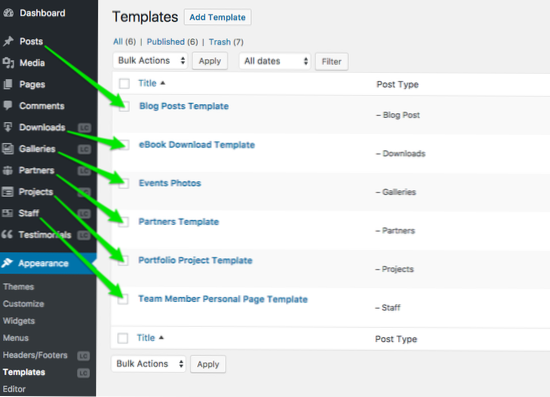Show All templates filter link
Viewport: 550px width, 397px height.
(x=118, y=42)
